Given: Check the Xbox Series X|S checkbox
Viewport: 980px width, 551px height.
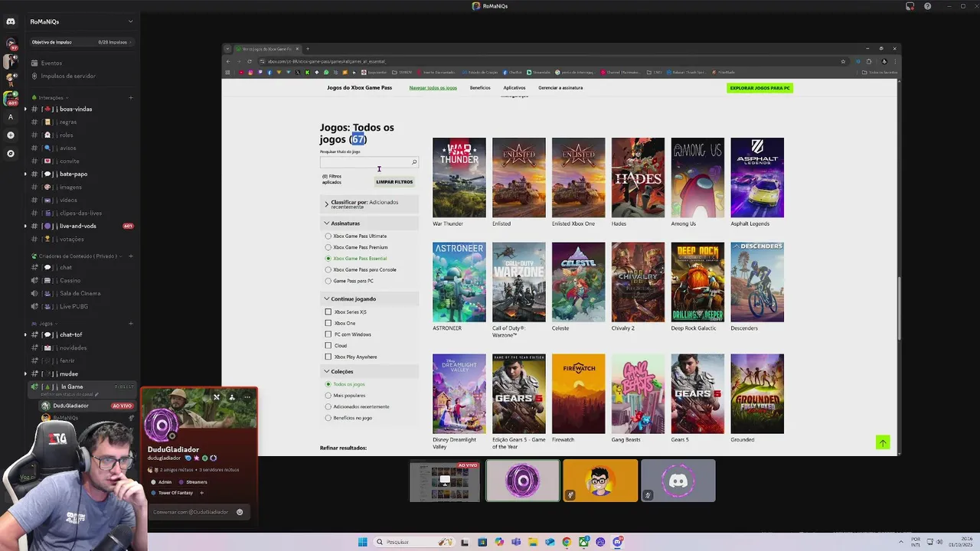Looking at the screenshot, I should [x=328, y=311].
